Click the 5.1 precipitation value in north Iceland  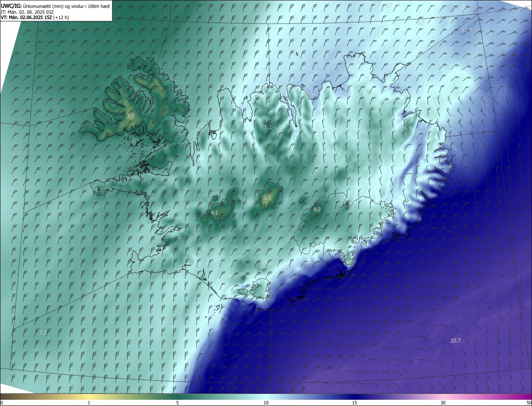(x=268, y=127)
